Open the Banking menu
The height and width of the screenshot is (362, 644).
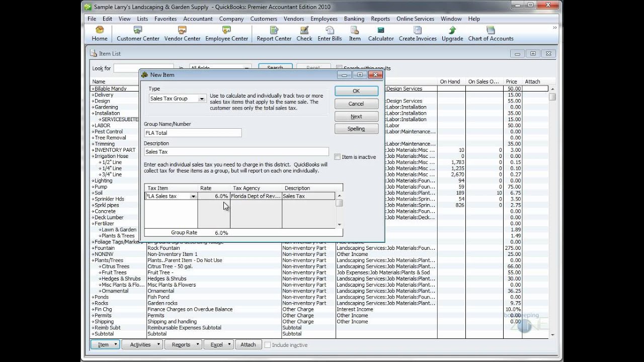click(x=354, y=19)
